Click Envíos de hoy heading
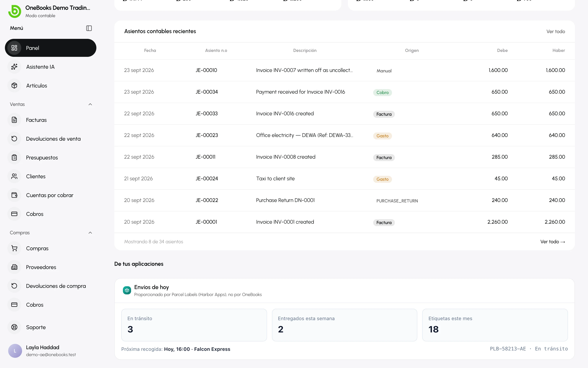This screenshot has height=368, width=588. point(151,287)
